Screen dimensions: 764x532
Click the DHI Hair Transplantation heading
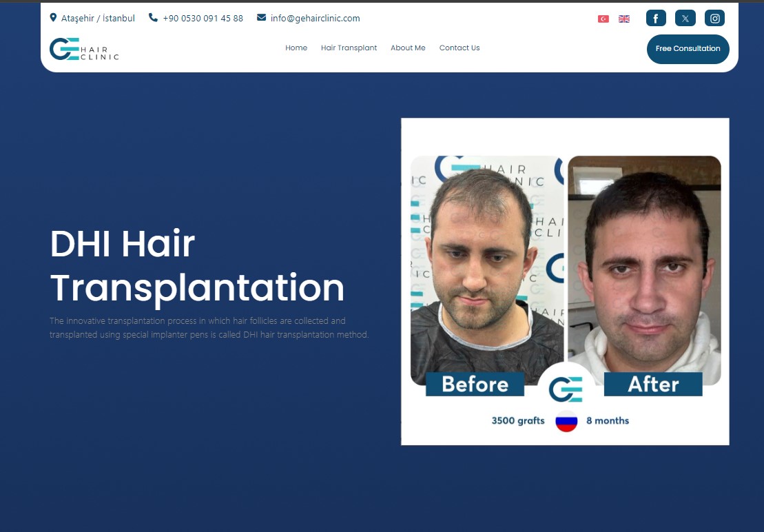pos(197,265)
